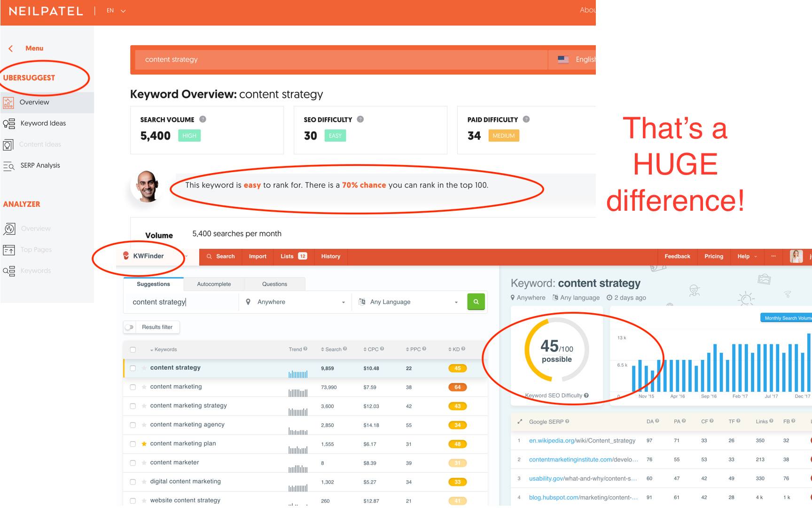Click the Monthly Search Volume button
Screen dimensions: 812x508
pos(786,318)
